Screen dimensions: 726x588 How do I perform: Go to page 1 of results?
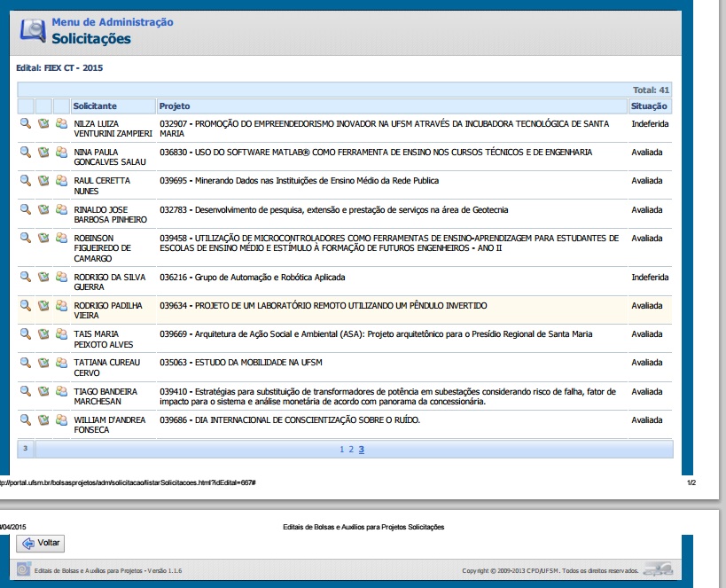point(341,450)
